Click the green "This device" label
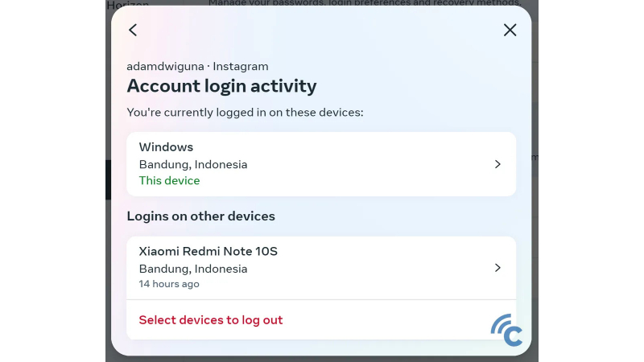 pos(169,181)
